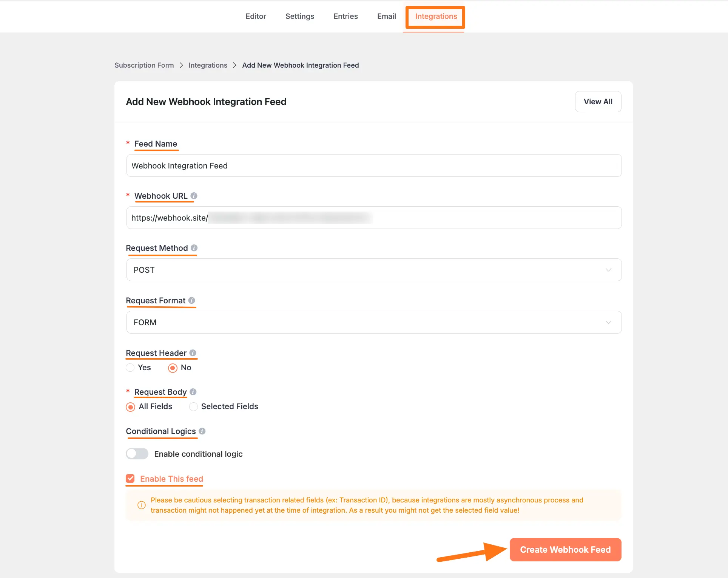The image size is (728, 578).
Task: Click into the Feed Name input field
Action: point(374,165)
